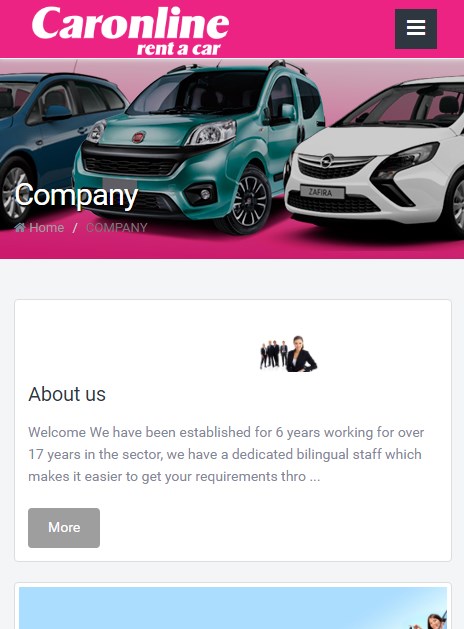
Task: Click the house icon beside Home
Action: [x=20, y=227]
